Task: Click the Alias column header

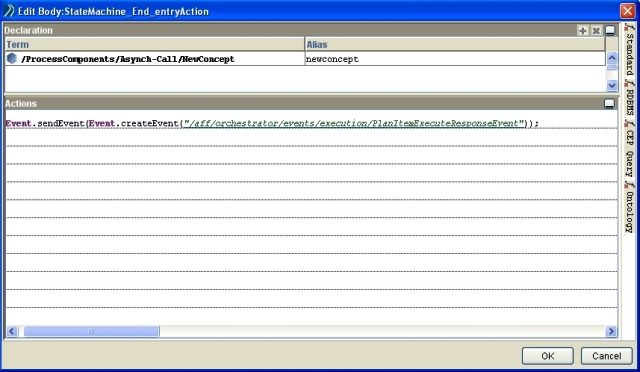Action: click(x=455, y=44)
